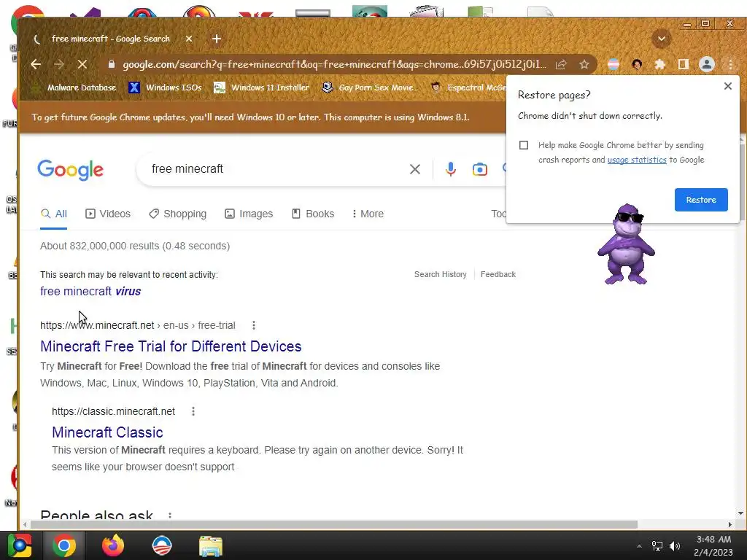747x560 pixels.
Task: Close the Restore pages popup
Action: (727, 86)
